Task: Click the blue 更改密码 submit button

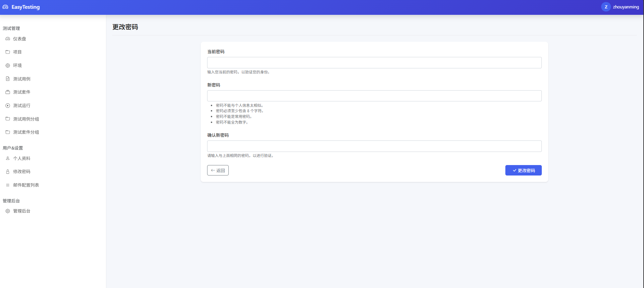Action: pyautogui.click(x=523, y=170)
